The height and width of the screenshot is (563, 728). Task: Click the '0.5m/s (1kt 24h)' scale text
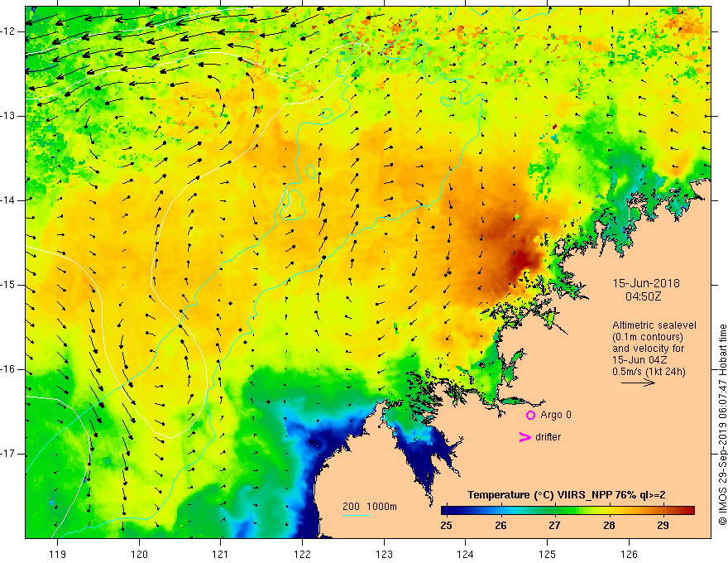tap(649, 371)
